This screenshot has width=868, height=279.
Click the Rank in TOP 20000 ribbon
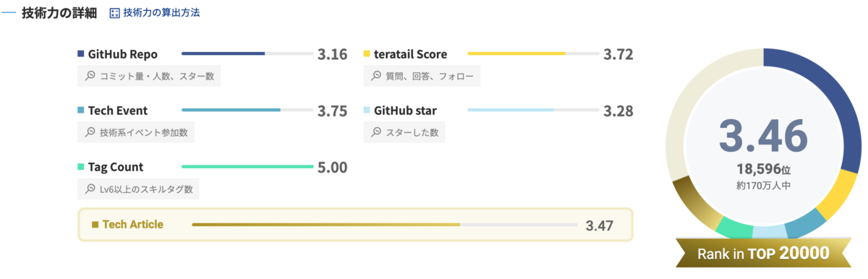pos(763,253)
